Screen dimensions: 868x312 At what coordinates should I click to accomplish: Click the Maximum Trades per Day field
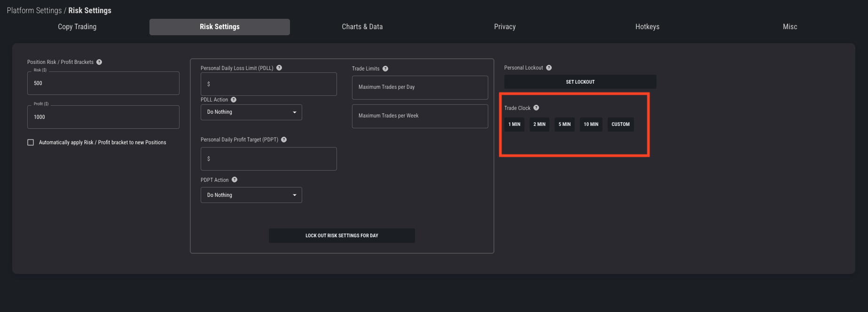pos(420,87)
